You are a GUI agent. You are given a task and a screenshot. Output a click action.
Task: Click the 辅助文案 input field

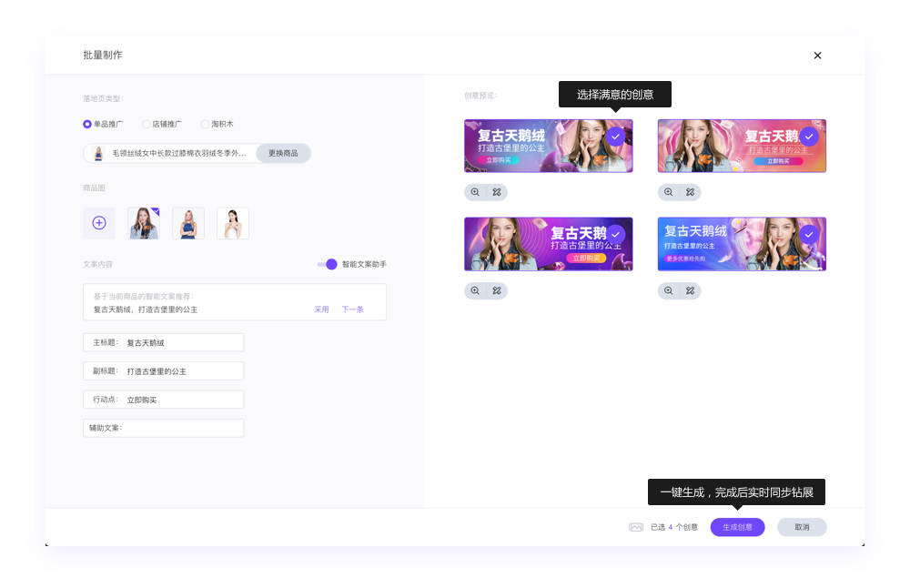164,428
